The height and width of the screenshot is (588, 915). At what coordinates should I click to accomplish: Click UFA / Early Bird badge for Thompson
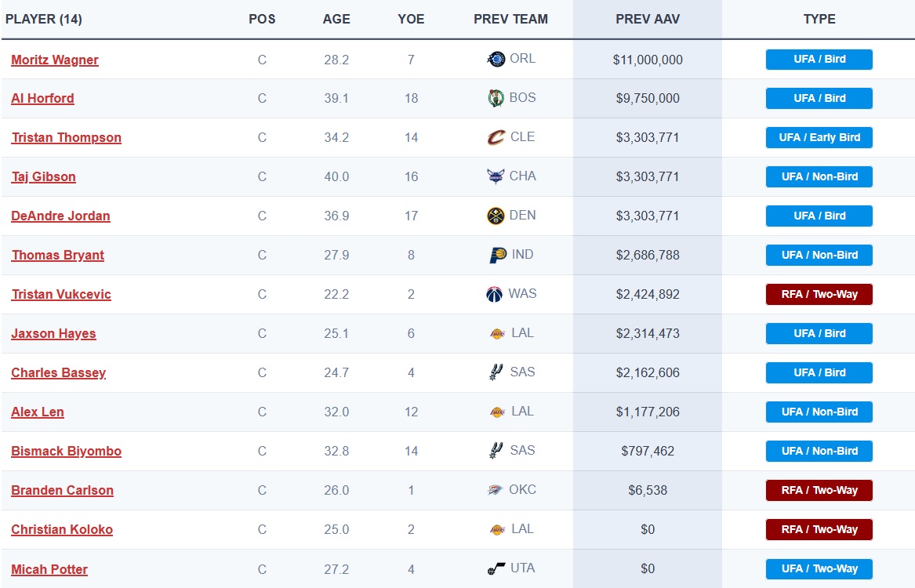pyautogui.click(x=819, y=138)
